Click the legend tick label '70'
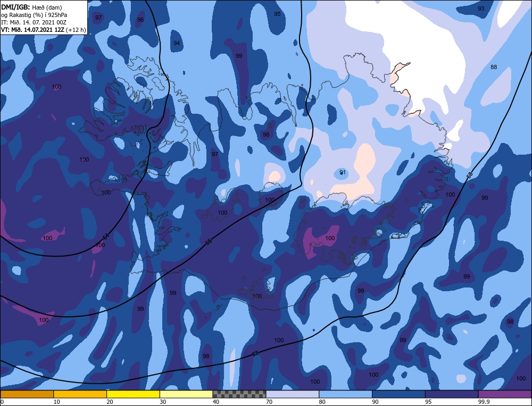Screen dimensions: 532x406 269,402
